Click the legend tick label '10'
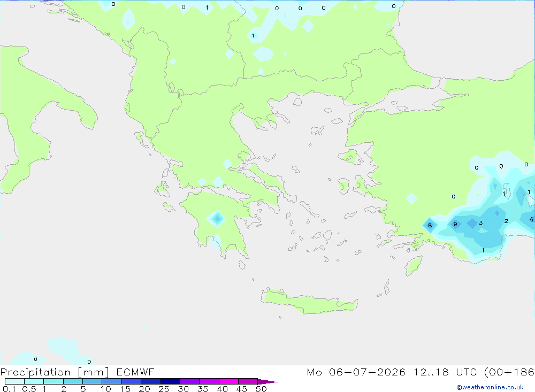This screenshot has height=392, width=535. [106, 389]
